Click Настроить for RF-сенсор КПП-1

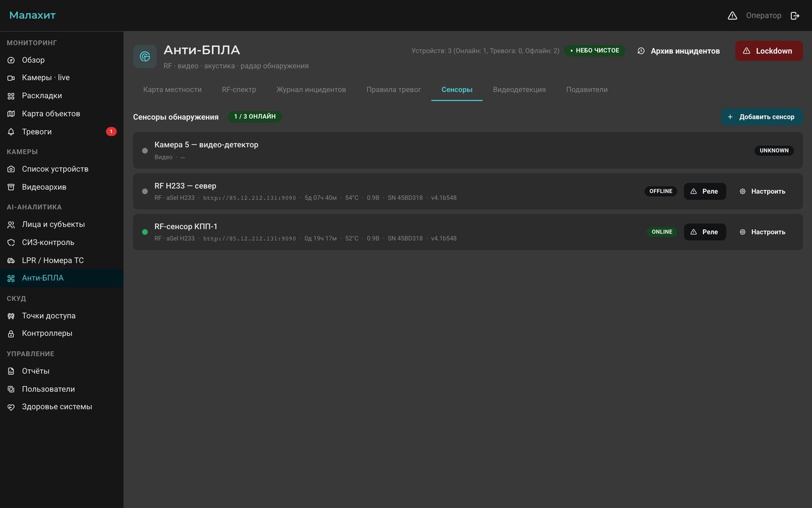coord(763,232)
